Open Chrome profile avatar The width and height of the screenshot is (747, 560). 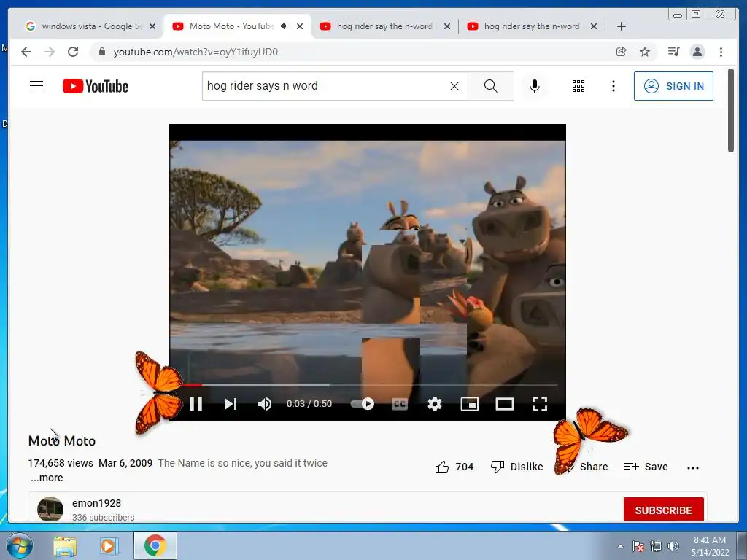coord(697,52)
